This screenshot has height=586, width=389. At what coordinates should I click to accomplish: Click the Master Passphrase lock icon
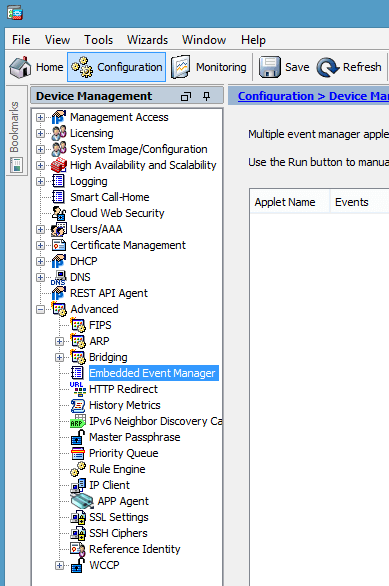click(x=78, y=437)
